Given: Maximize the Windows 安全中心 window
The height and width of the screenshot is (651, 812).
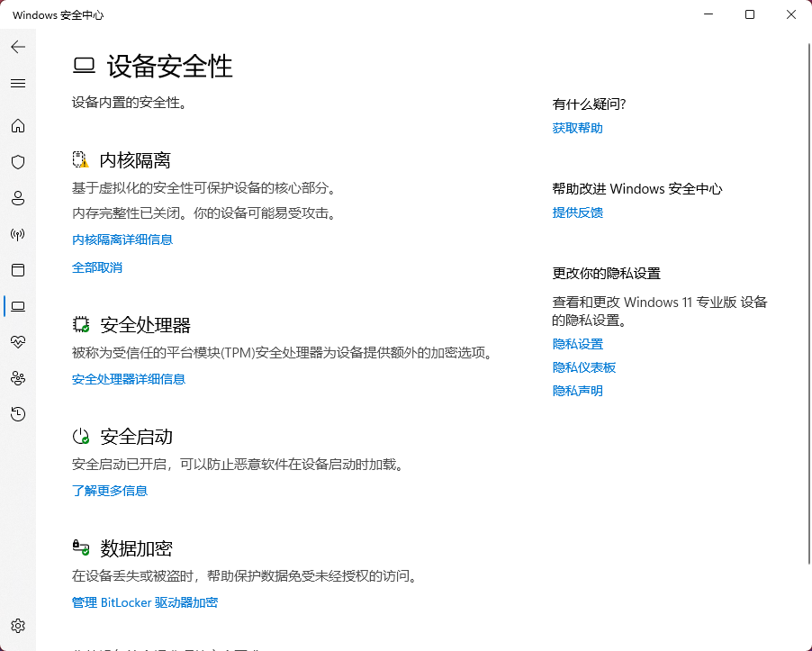Looking at the screenshot, I should click(x=749, y=14).
